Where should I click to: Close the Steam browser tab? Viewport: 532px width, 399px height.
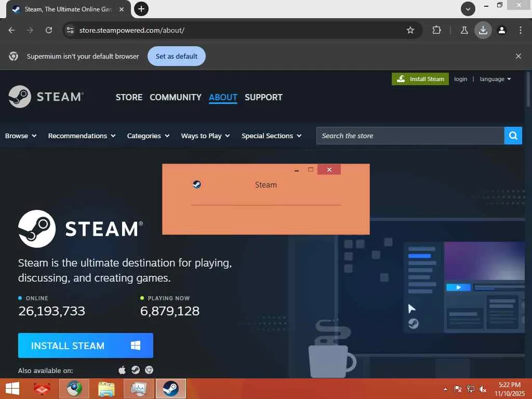(122, 9)
